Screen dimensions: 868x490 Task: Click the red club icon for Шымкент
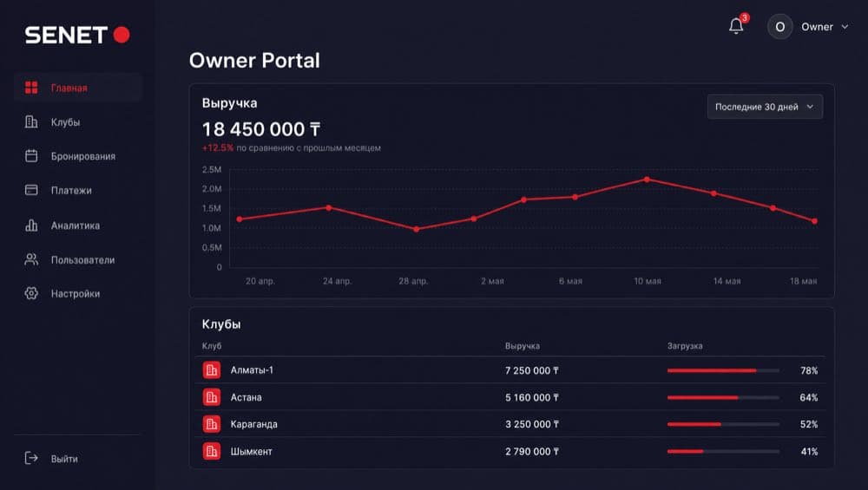pyautogui.click(x=212, y=451)
